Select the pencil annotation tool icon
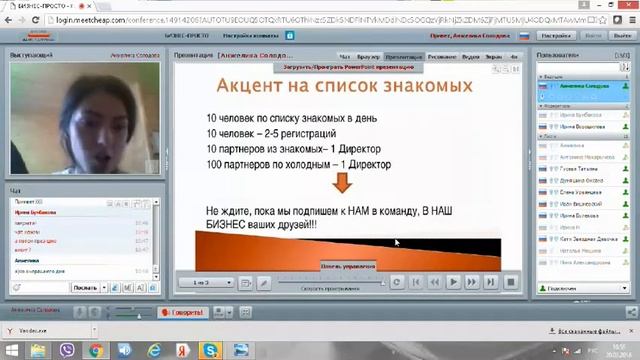Screen dimensions: 640x360 pos(264,283)
